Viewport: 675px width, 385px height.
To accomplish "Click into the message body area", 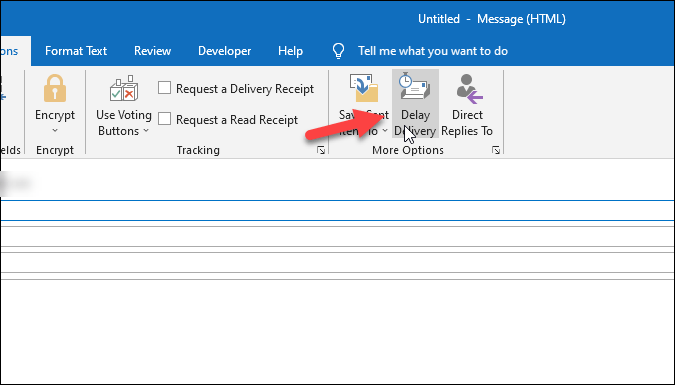I will pos(338,332).
